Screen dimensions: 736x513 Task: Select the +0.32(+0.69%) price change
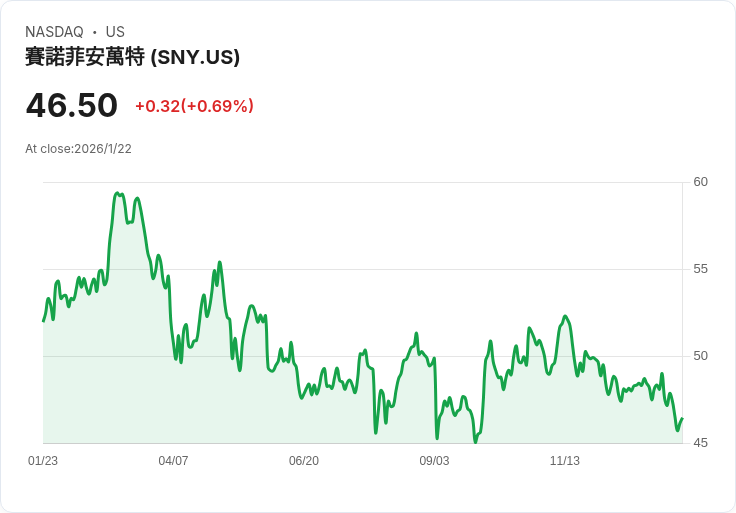(x=194, y=106)
